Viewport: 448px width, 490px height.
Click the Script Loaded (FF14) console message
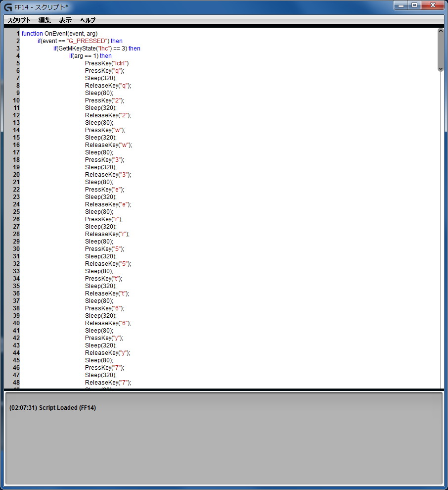point(52,408)
